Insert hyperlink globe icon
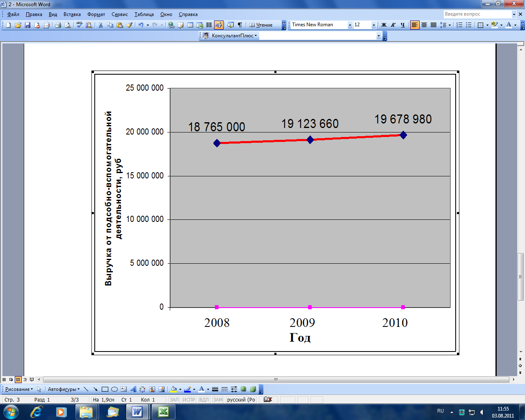The width and height of the screenshot is (525, 420). click(171, 25)
